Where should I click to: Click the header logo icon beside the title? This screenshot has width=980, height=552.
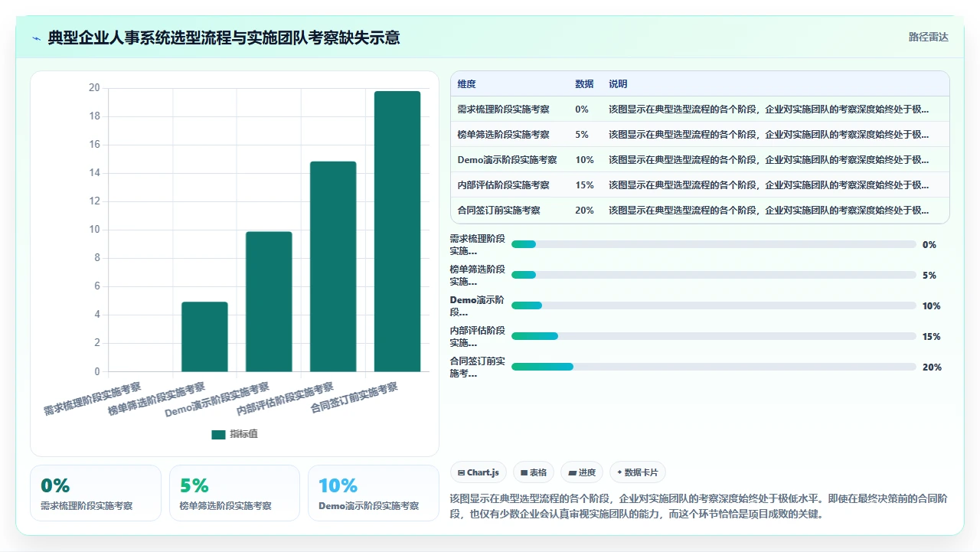pos(36,38)
